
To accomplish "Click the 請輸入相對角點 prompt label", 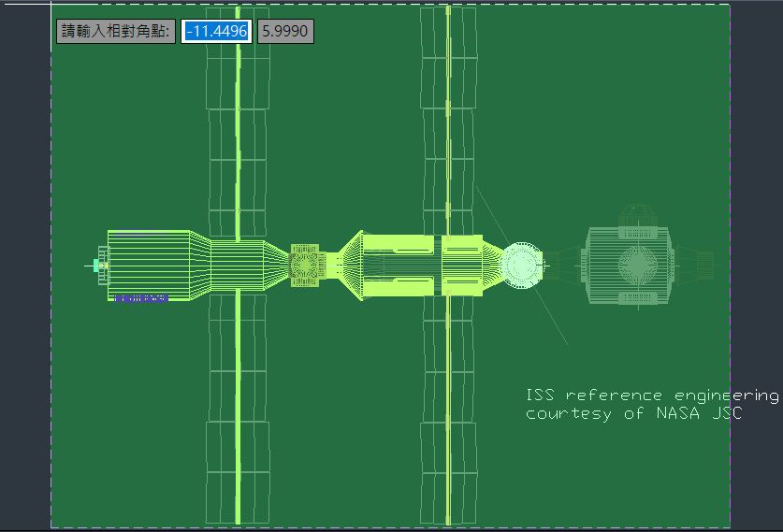I will [x=116, y=32].
